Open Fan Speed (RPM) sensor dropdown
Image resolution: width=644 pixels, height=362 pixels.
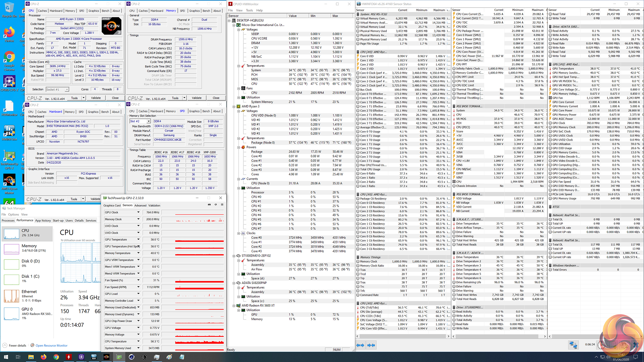(138, 287)
